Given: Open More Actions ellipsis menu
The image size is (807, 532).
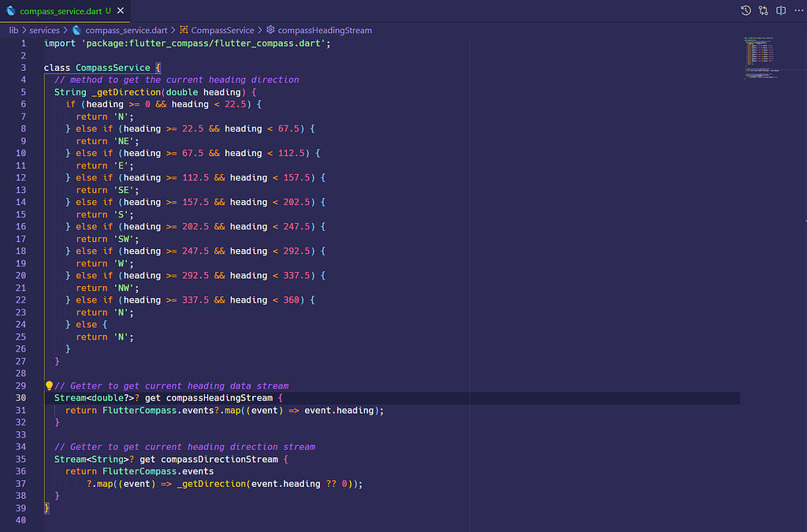Looking at the screenshot, I should pos(799,10).
